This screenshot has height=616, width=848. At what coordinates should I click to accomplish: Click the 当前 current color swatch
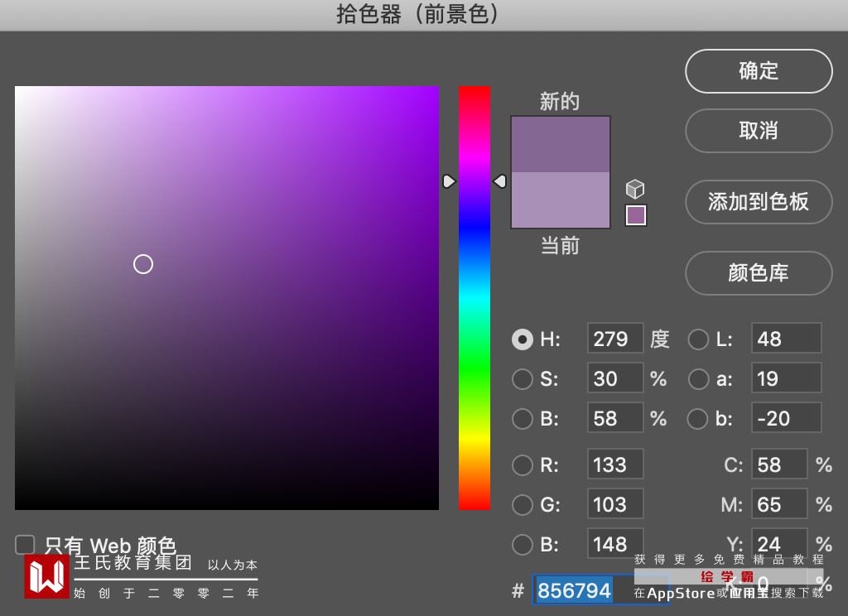point(560,200)
